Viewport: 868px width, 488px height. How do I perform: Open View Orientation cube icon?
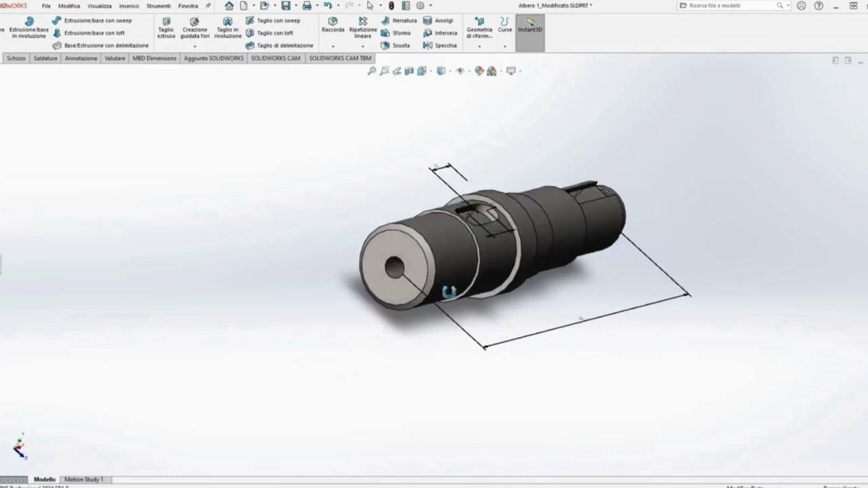click(x=422, y=70)
